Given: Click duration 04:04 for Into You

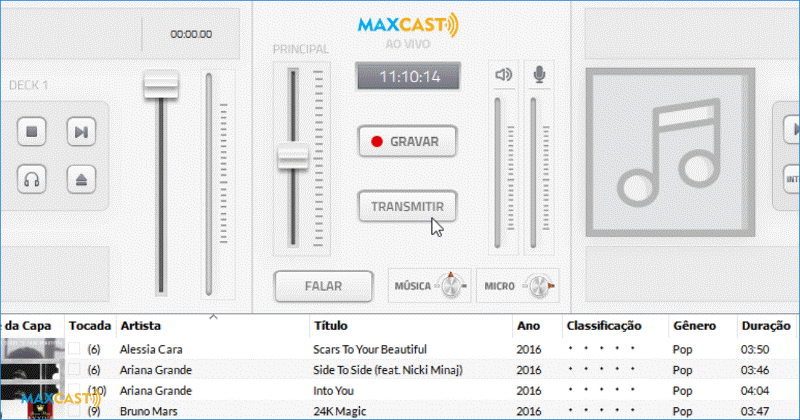Looking at the screenshot, I should pos(755,390).
